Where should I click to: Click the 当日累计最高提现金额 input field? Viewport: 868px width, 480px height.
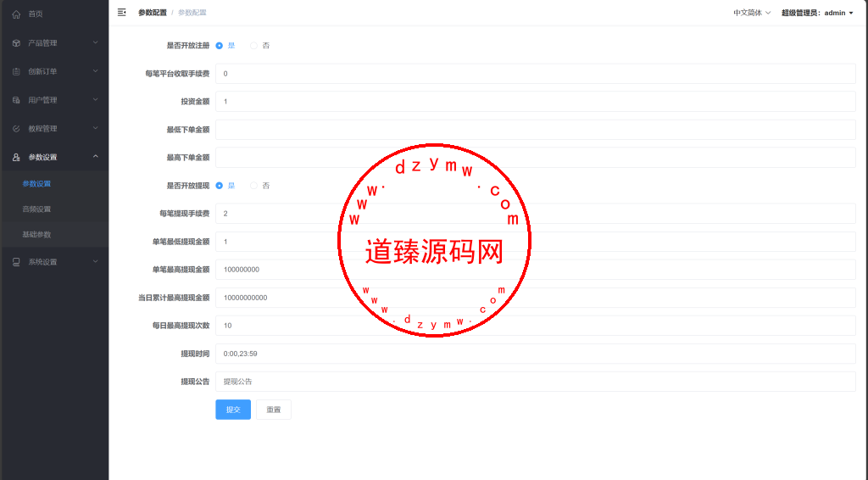[536, 298]
